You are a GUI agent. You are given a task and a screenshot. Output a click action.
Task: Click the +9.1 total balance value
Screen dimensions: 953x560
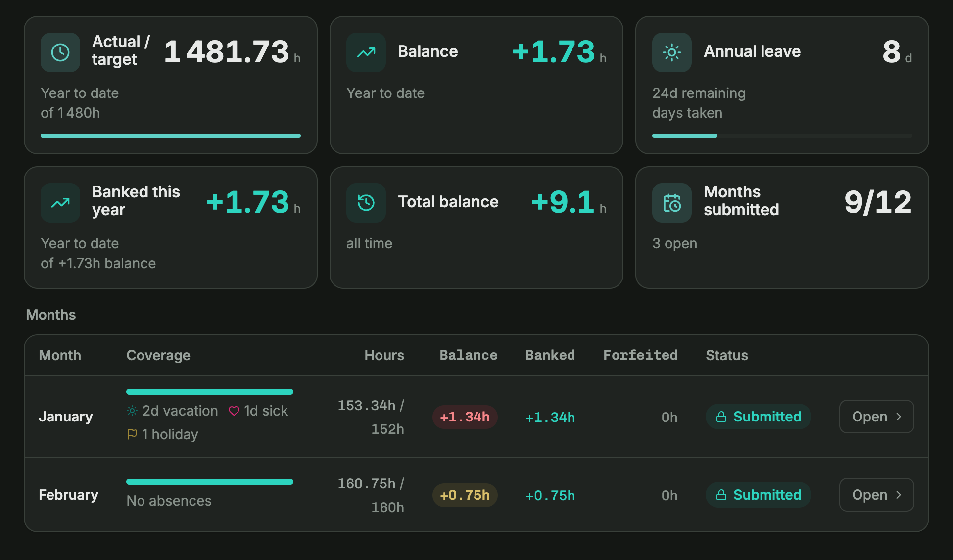563,202
